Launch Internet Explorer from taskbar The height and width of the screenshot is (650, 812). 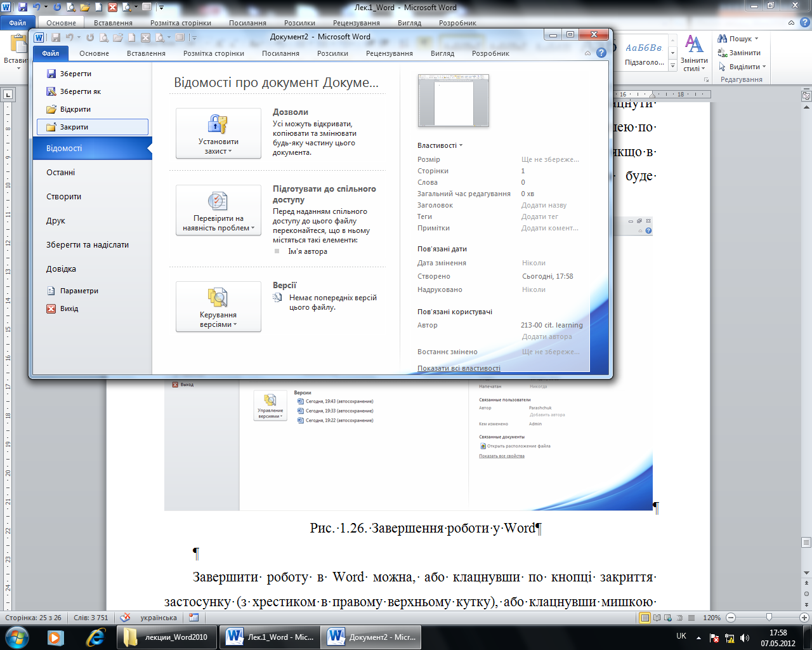point(95,637)
